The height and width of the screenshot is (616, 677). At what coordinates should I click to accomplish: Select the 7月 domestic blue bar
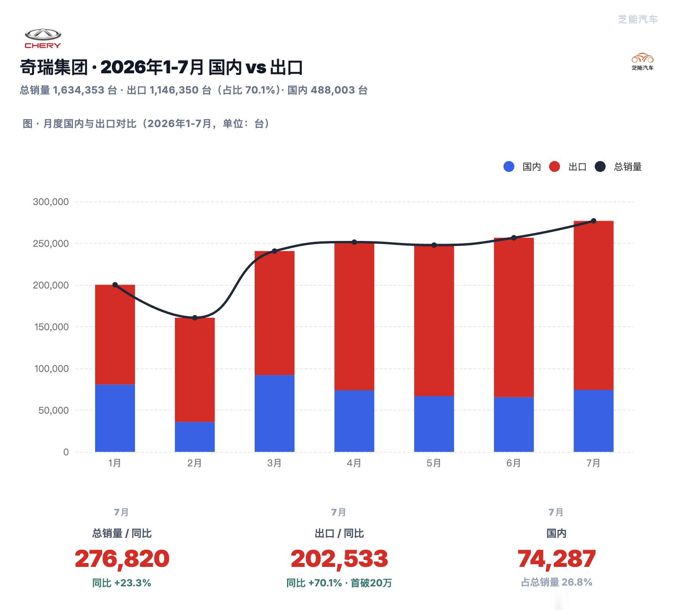click(x=594, y=421)
